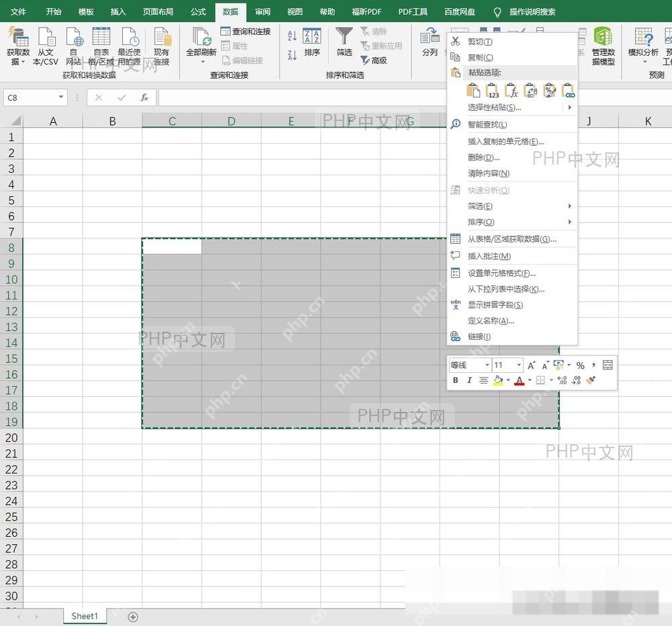
Task: Apply comma style in mini toolbar
Action: click(593, 365)
